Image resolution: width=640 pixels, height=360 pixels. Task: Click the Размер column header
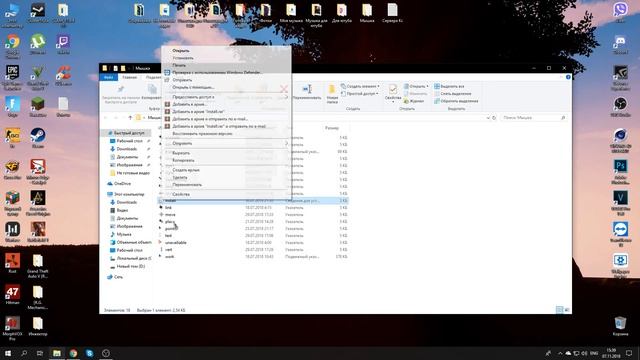[x=332, y=128]
